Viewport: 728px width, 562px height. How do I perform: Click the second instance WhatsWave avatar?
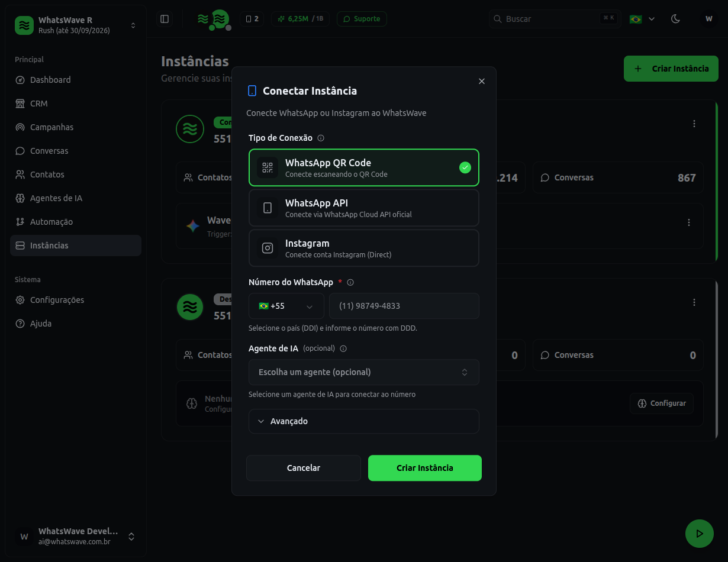(190, 306)
